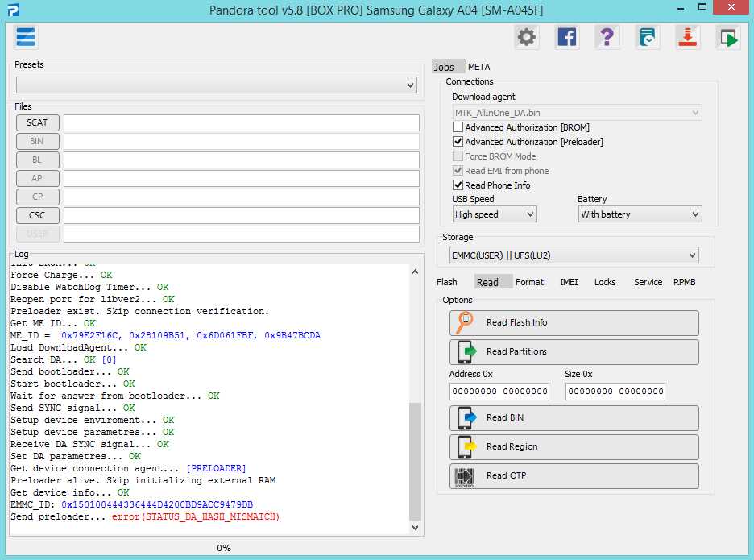The width and height of the screenshot is (754, 560).
Task: Open the Flash tab
Action: 447,282
